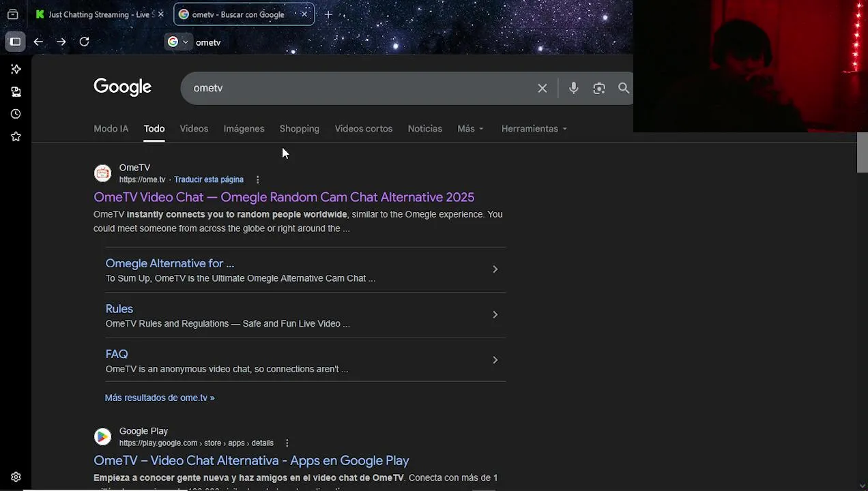Click the OmeTV site favicon
This screenshot has height=491, width=868.
102,173
